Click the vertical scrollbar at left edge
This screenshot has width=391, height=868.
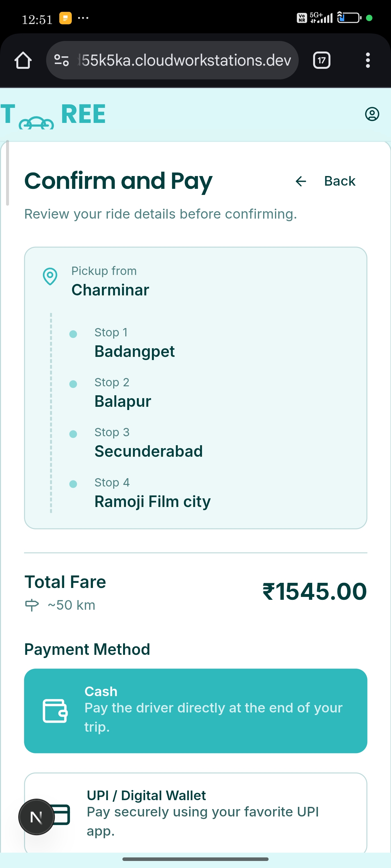tap(7, 173)
